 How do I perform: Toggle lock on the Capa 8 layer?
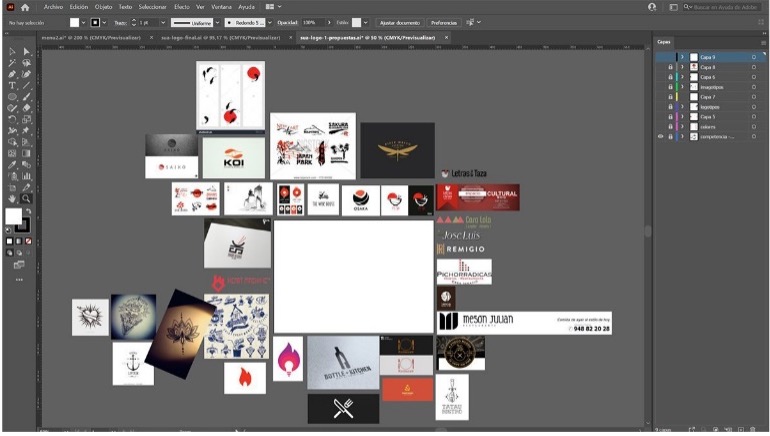tap(670, 67)
